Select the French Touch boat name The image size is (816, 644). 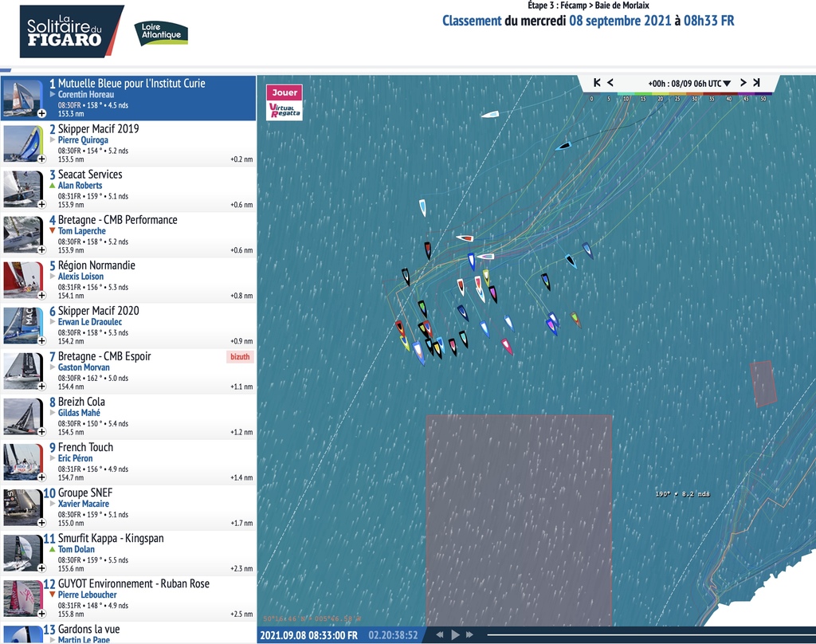pyautogui.click(x=85, y=447)
